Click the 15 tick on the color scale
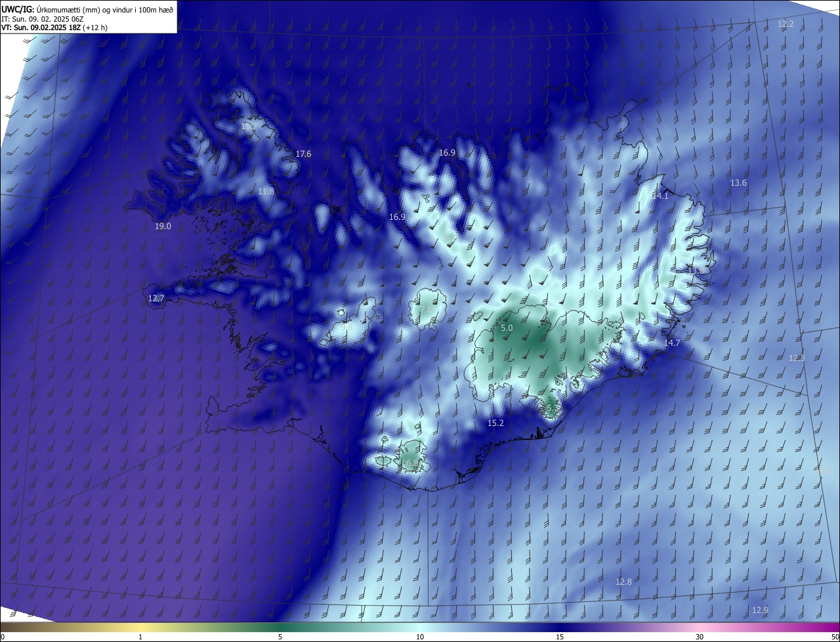The width and height of the screenshot is (840, 642). click(x=560, y=637)
